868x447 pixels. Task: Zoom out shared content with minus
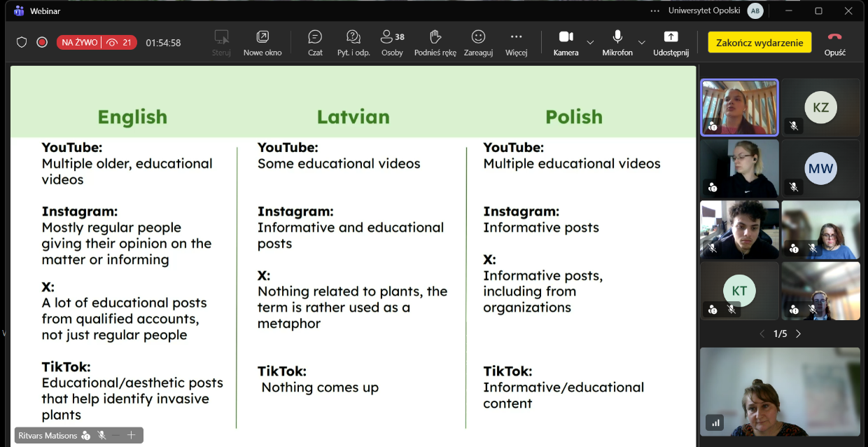click(x=116, y=435)
